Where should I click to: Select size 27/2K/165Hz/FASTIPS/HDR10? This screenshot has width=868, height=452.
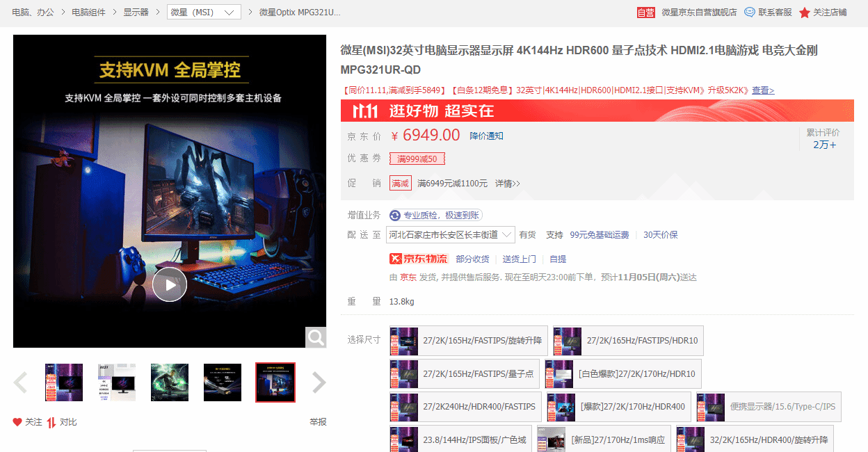pyautogui.click(x=628, y=341)
